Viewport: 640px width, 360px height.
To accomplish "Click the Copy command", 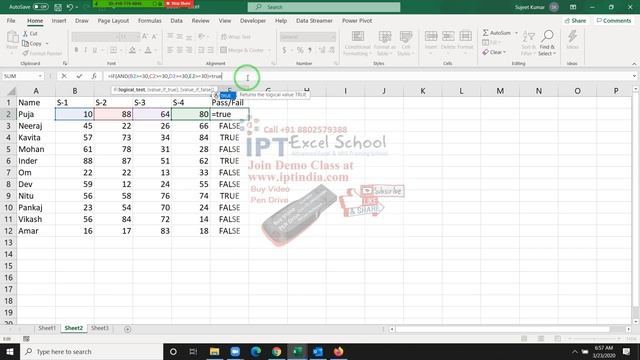I will coord(32,43).
